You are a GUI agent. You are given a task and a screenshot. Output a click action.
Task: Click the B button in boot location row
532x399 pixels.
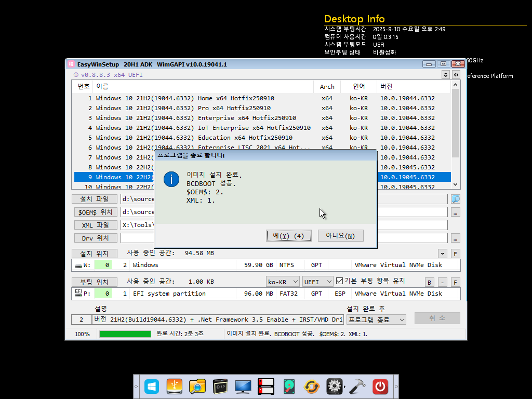pyautogui.click(x=429, y=282)
